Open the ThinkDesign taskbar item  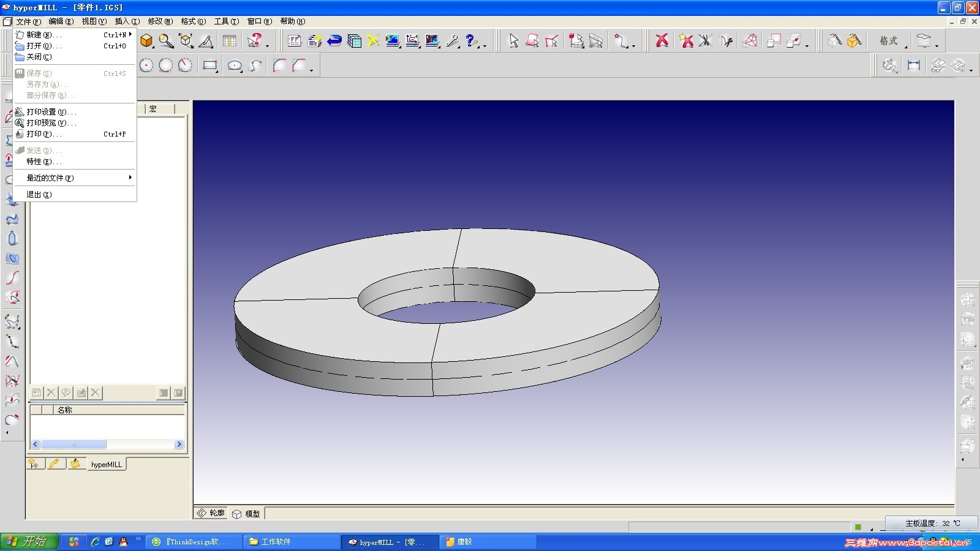point(194,542)
